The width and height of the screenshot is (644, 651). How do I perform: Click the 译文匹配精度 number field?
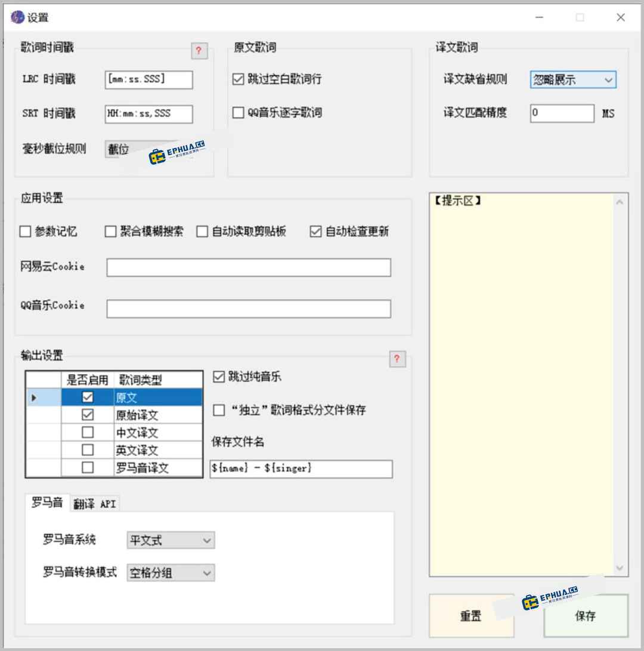pyautogui.click(x=562, y=113)
